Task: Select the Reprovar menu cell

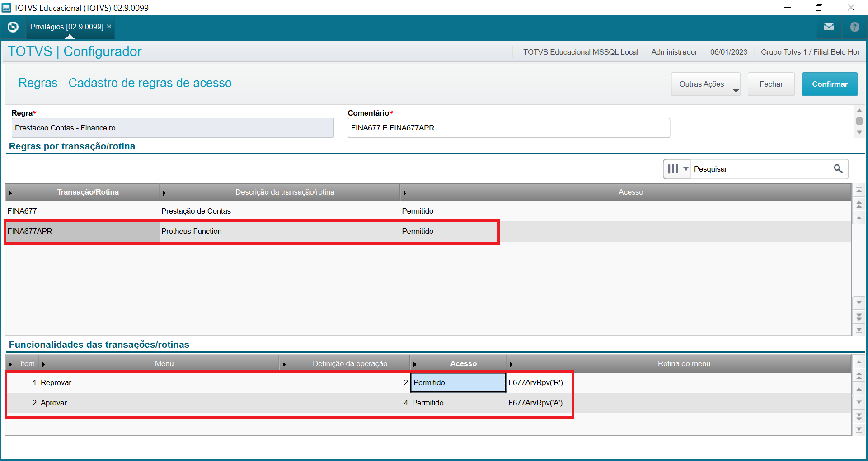Action: coord(159,382)
